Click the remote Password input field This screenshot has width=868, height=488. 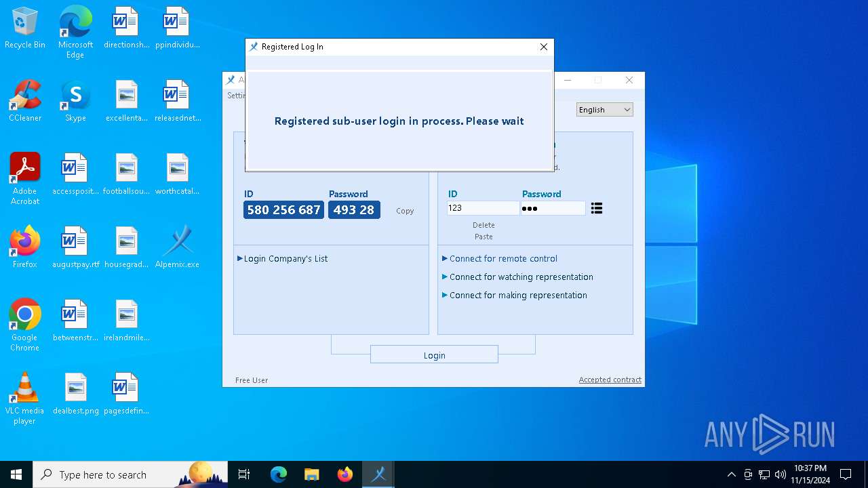pyautogui.click(x=553, y=208)
